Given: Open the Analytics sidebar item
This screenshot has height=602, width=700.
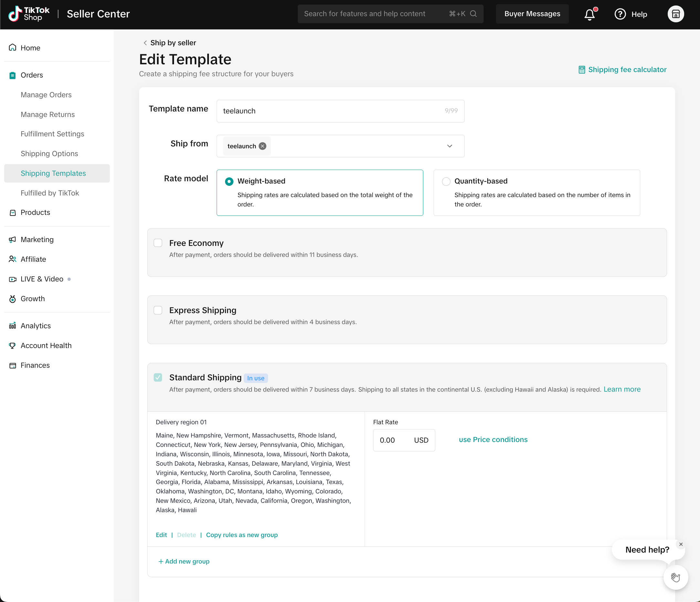Looking at the screenshot, I should pyautogui.click(x=36, y=326).
